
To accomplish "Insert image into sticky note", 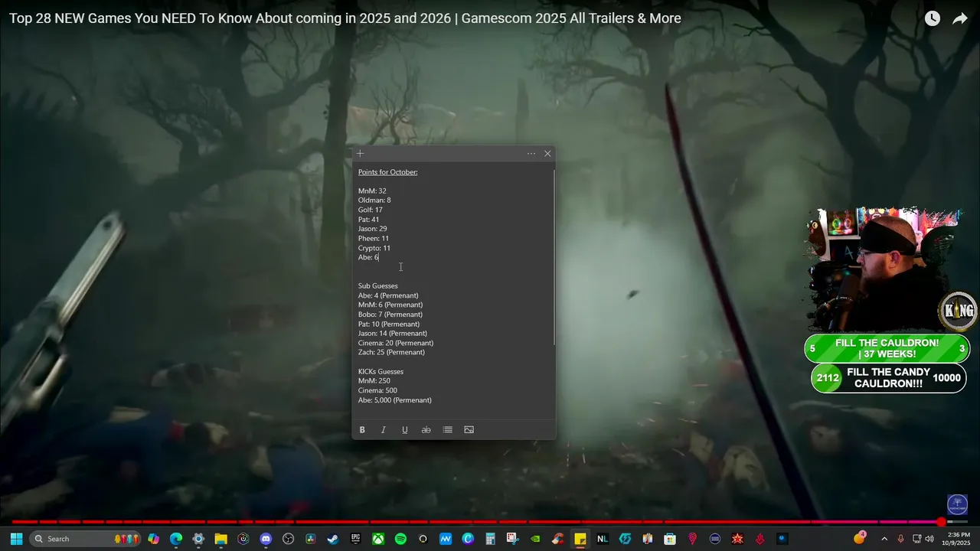I will click(x=469, y=430).
